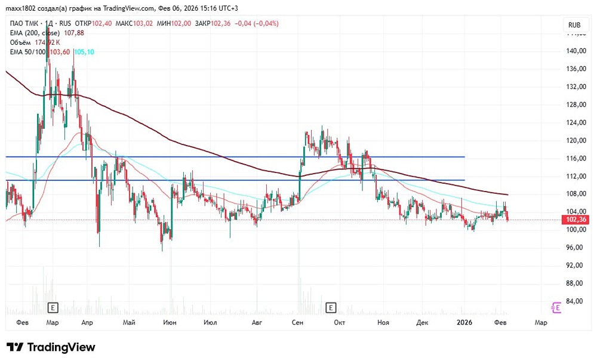Open the RUB currency selector
Image resolution: width=597 pixels, height=364 pixels.
574,24
